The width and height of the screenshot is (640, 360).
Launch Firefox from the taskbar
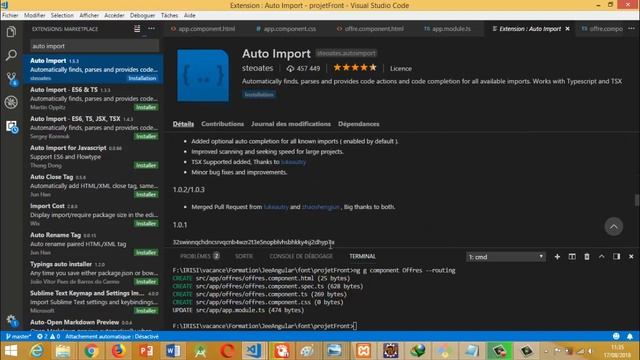pyautogui.click(x=118, y=351)
